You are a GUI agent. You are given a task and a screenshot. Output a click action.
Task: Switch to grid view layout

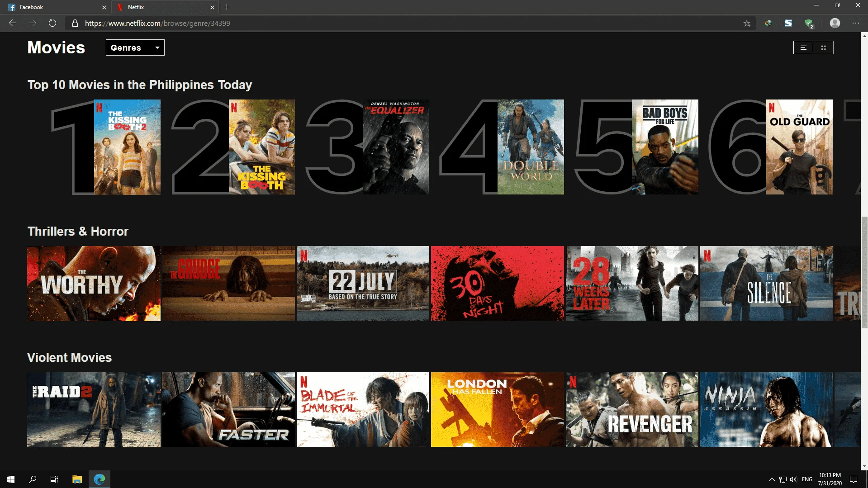point(824,47)
